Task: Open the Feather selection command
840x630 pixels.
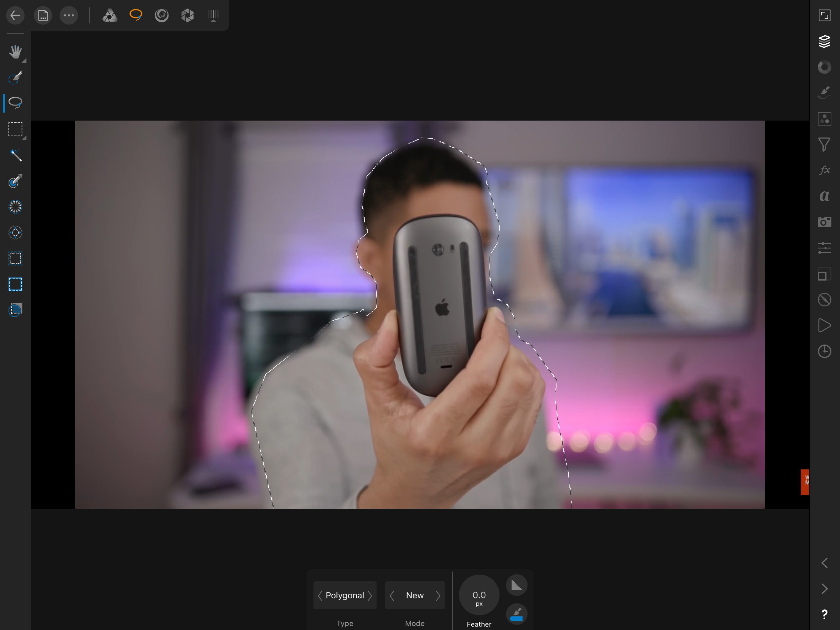Action: point(16,207)
